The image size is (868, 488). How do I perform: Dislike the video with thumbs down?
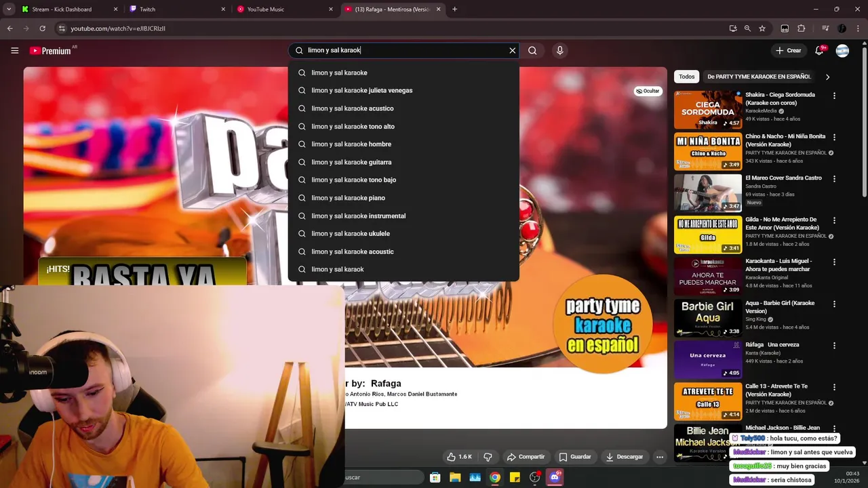pos(488,457)
